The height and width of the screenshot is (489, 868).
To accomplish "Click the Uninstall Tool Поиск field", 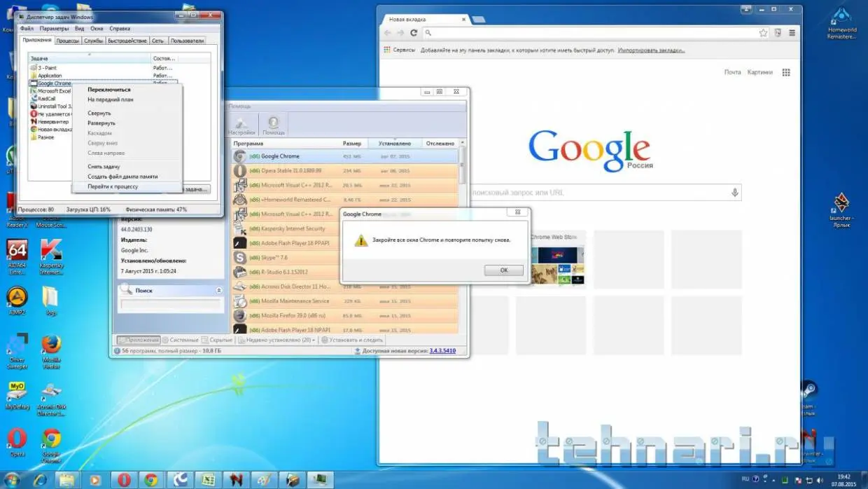I will [x=170, y=304].
